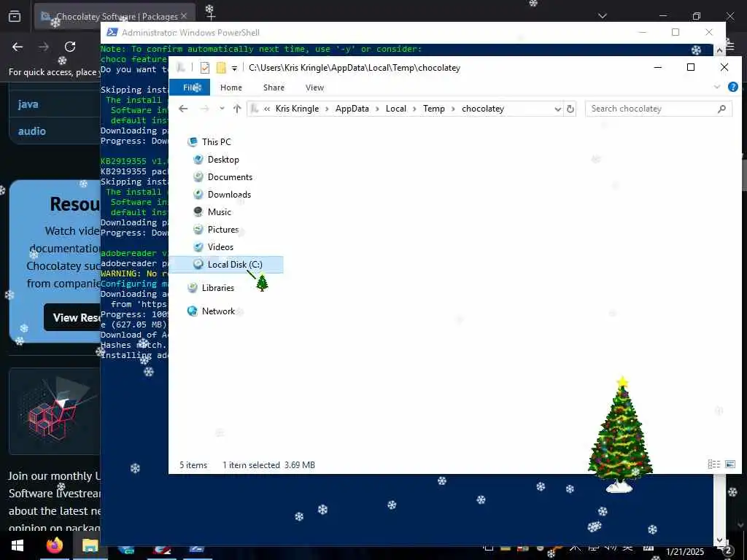Expand the address bar history dropdown

tap(557, 109)
